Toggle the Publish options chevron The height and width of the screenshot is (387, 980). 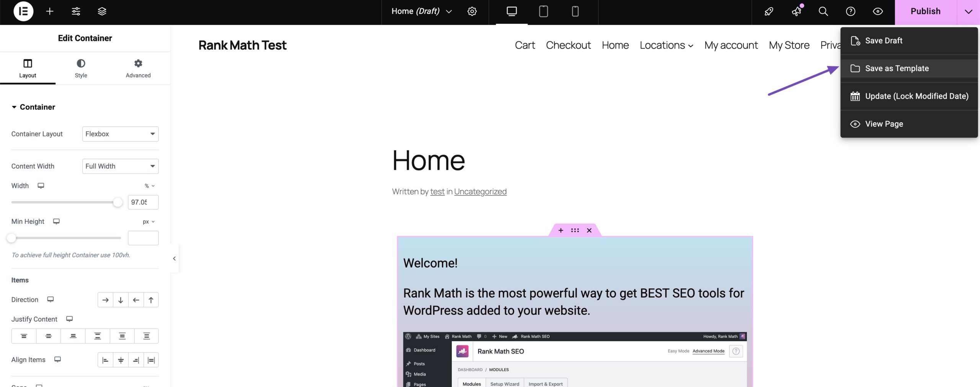coord(969,11)
